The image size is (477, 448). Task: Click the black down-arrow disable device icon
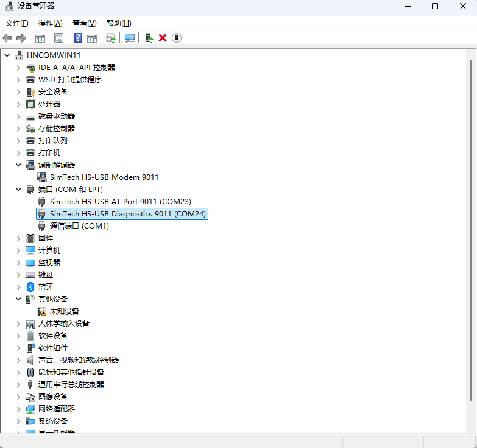tap(177, 38)
